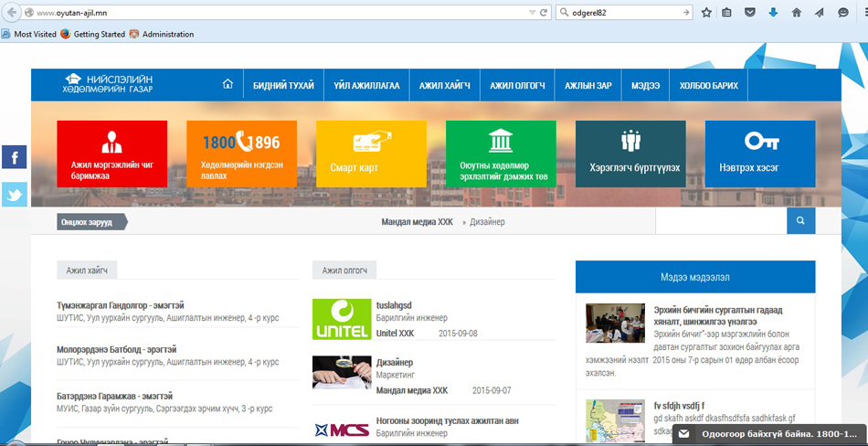The image size is (868, 446).
Task: Open Firefox downloads arrow icon
Action: [x=773, y=13]
